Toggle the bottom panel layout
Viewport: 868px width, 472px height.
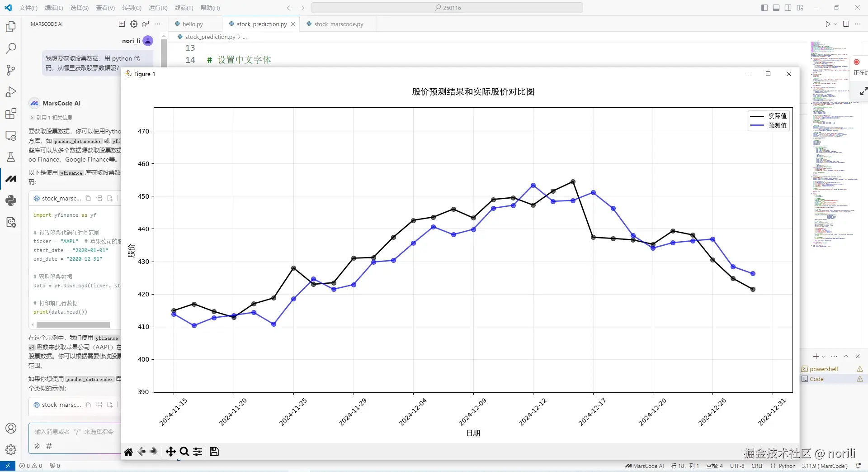(776, 8)
